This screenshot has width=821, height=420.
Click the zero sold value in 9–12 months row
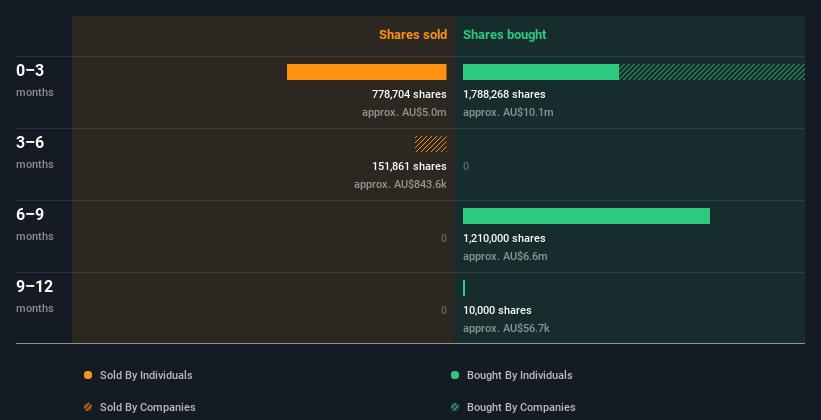pos(444,311)
